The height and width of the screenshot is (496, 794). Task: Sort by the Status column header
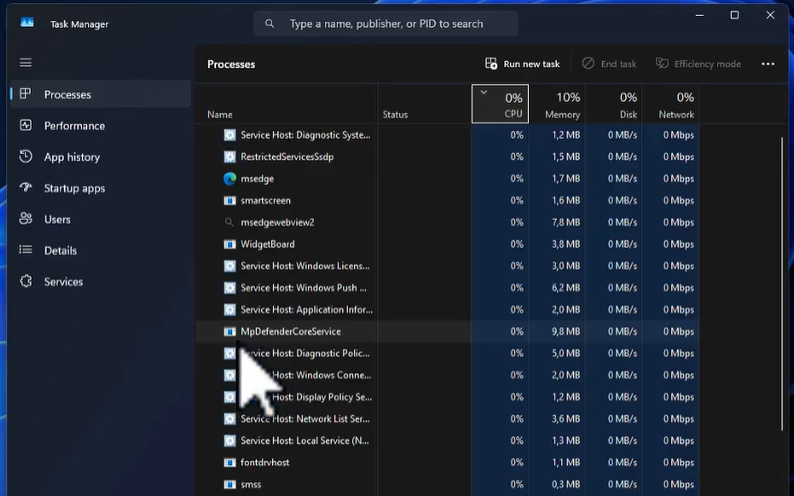coord(424,104)
